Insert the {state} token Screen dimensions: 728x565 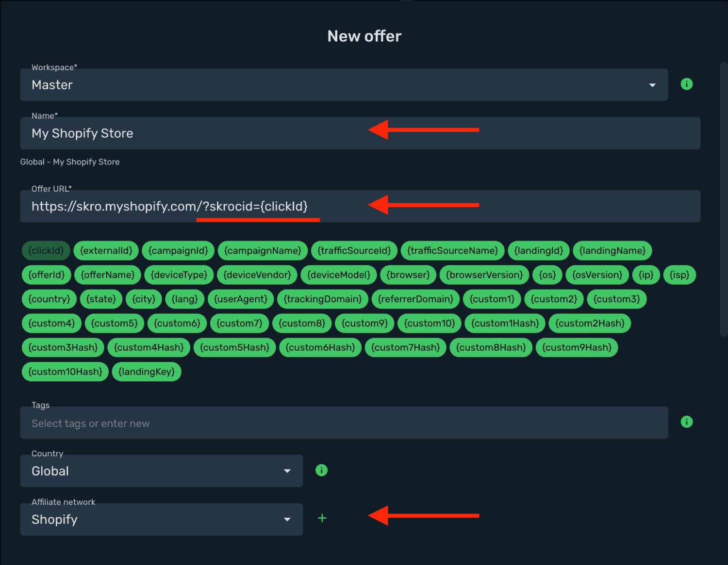tap(101, 299)
